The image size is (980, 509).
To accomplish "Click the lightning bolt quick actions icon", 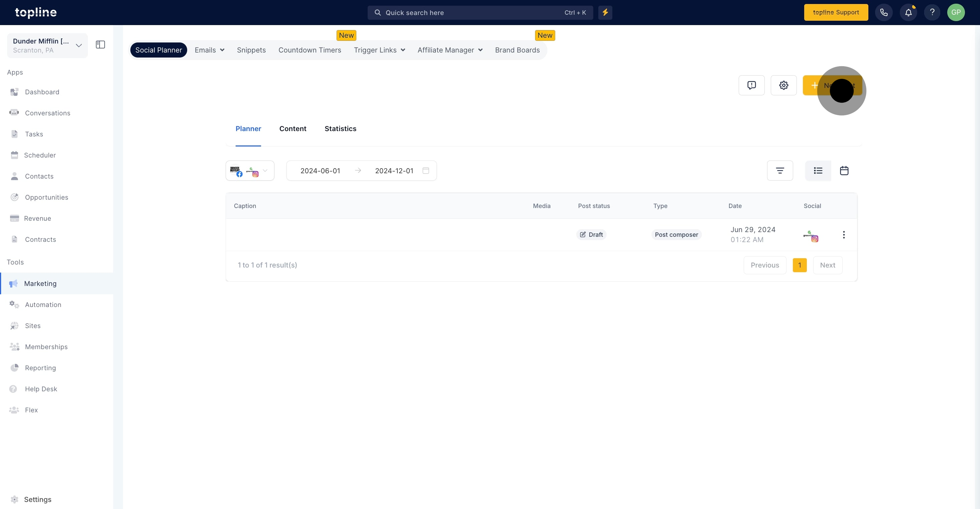I will (605, 13).
